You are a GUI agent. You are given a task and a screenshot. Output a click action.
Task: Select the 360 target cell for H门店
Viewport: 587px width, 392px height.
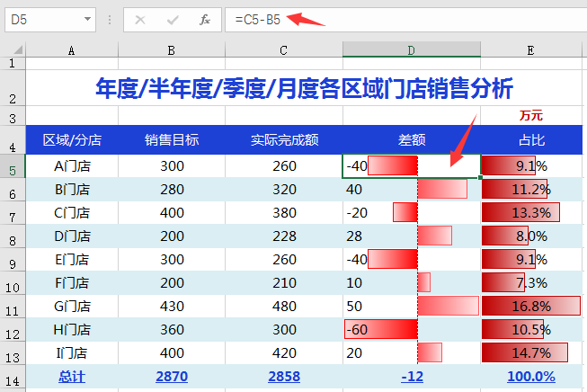[x=172, y=330]
